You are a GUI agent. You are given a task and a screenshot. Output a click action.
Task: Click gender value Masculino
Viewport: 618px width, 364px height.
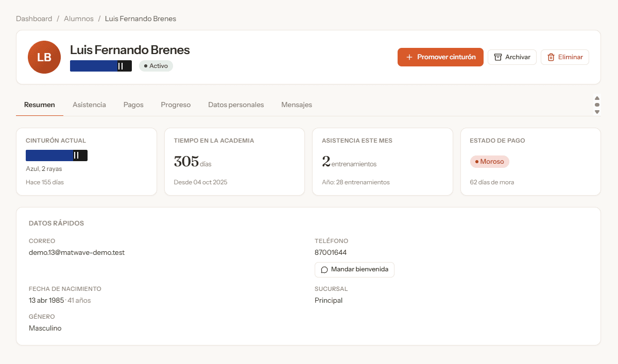pos(45,328)
